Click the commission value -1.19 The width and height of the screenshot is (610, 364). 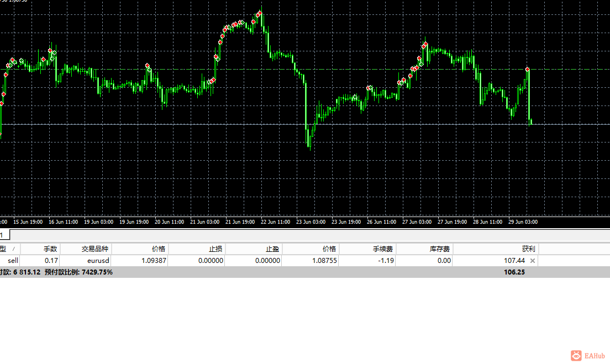click(386, 261)
